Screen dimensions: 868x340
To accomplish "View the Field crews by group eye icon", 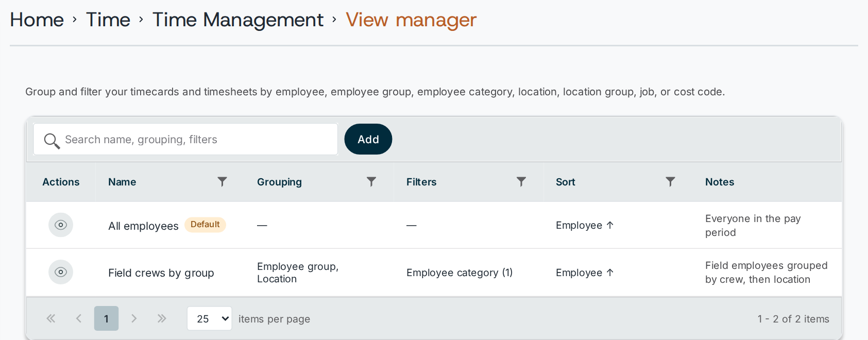I will click(x=61, y=272).
